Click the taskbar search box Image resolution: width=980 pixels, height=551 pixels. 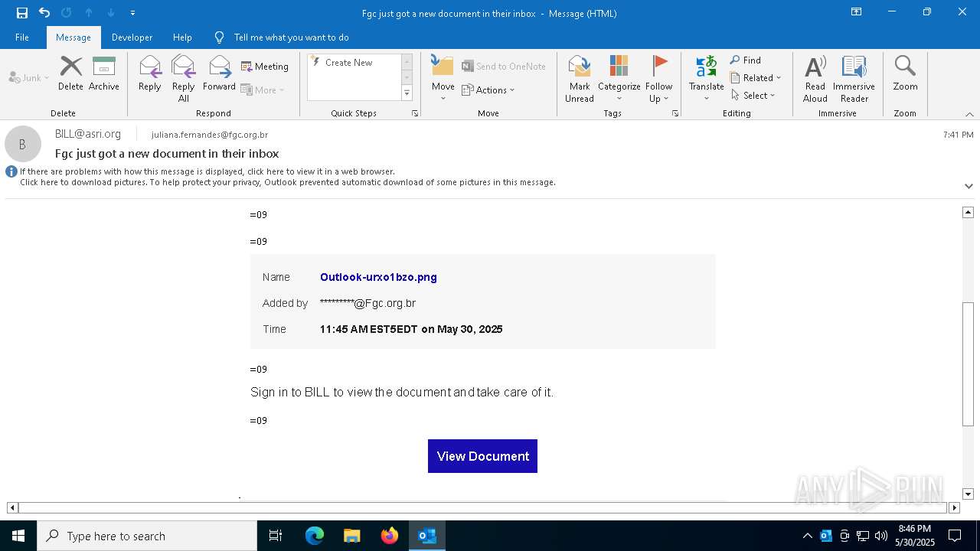tap(147, 536)
